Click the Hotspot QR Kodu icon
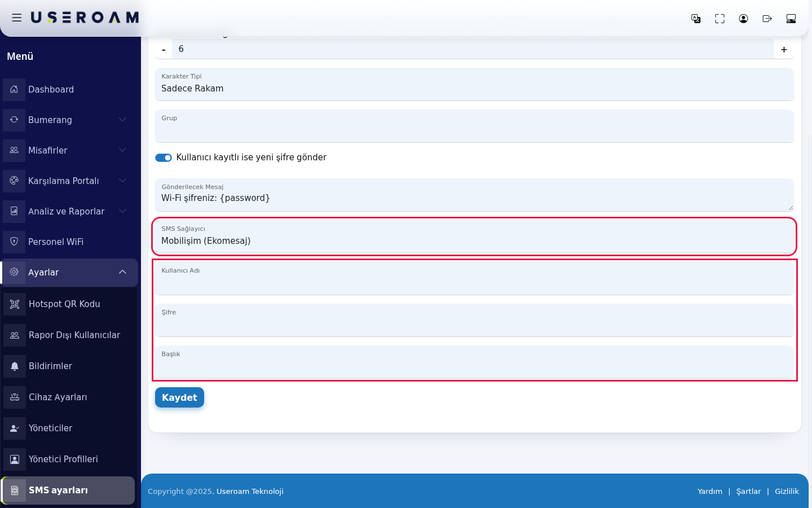Viewport: 812px width, 508px height. (15, 304)
